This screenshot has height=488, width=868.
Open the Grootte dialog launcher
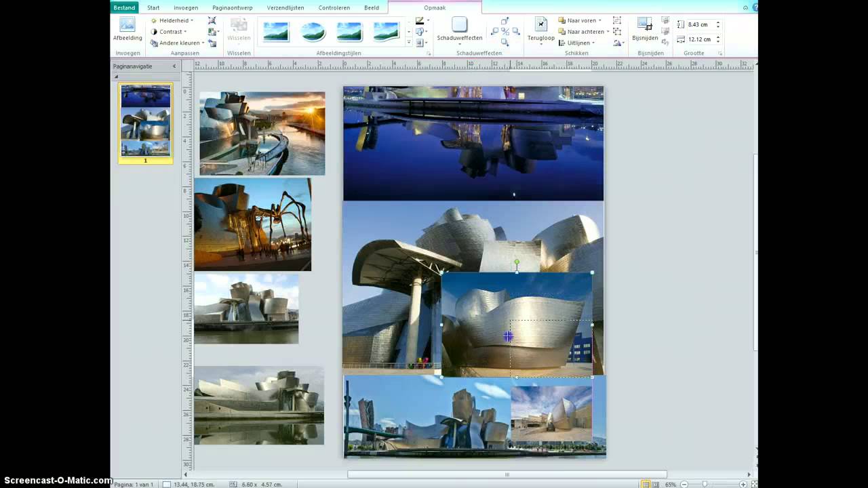(719, 53)
